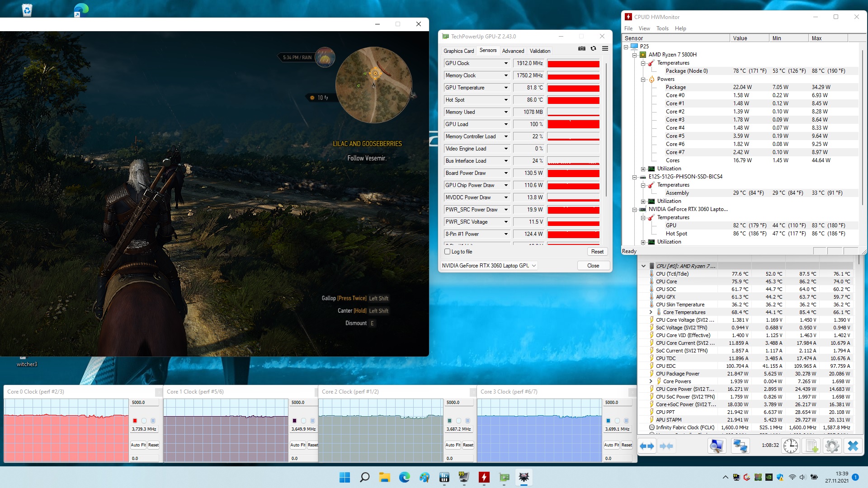Enable Log to file checkbox
The width and height of the screenshot is (868, 488).
[448, 252]
